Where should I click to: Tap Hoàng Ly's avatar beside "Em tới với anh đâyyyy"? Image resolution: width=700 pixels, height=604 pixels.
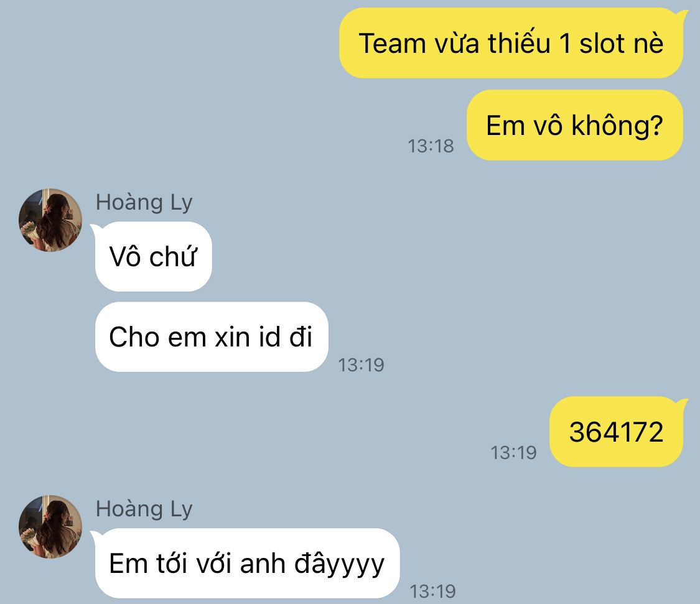pyautogui.click(x=50, y=527)
